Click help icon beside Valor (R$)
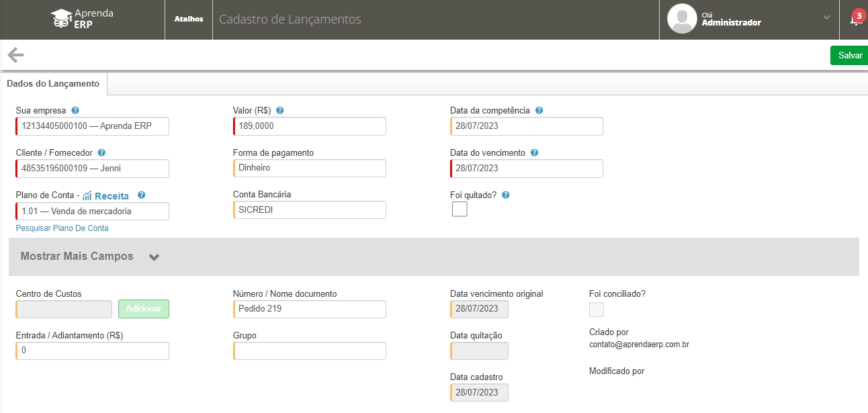This screenshot has height=413, width=868. coord(279,110)
